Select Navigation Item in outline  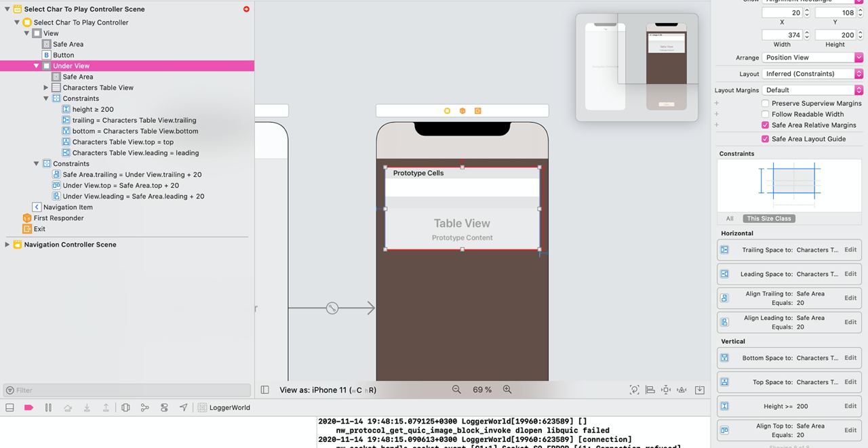coord(68,207)
